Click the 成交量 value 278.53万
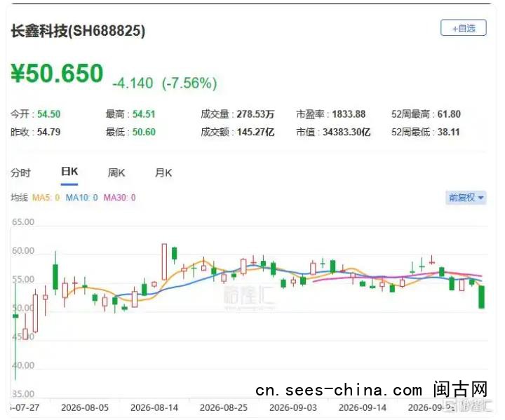The width and height of the screenshot is (505, 420). tap(255, 114)
